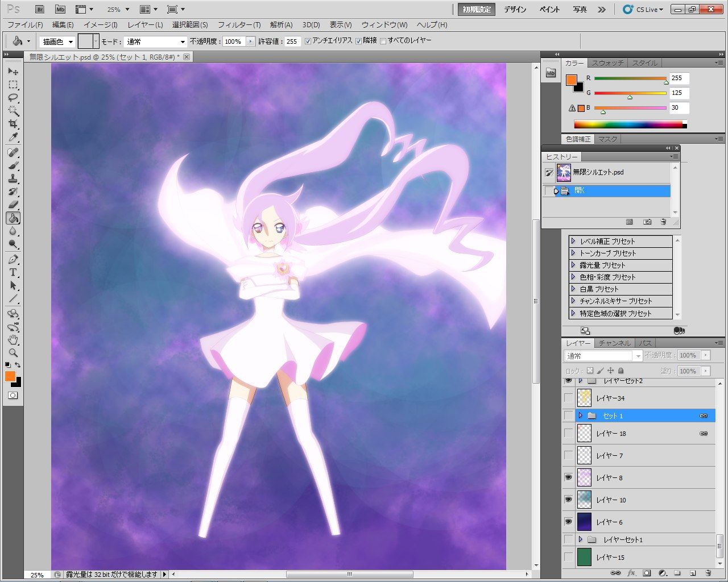This screenshot has height=582, width=728.
Task: Hide layer レイヤー 8
Action: point(568,478)
